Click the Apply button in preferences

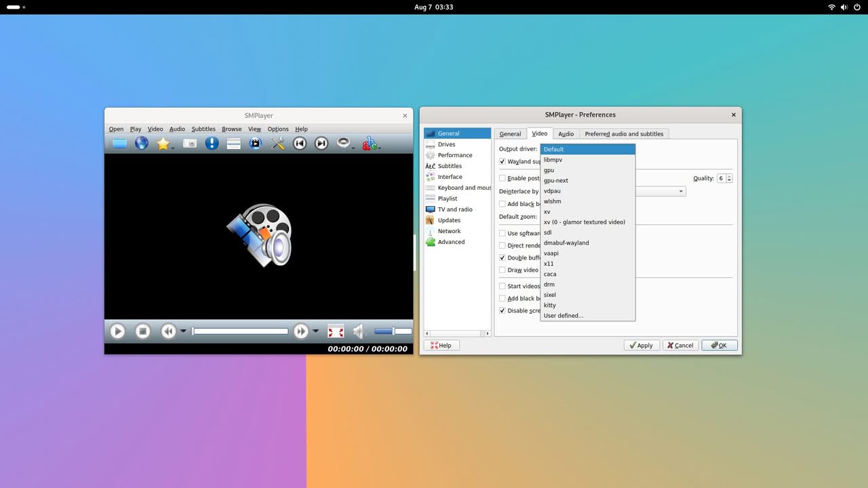click(x=642, y=345)
